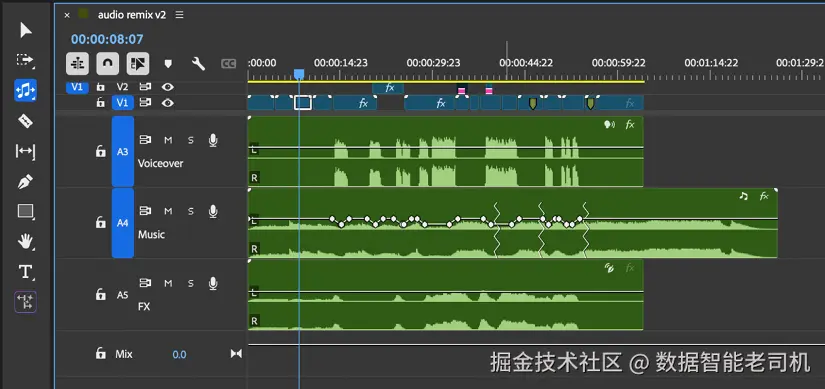The image size is (825, 389).
Task: Mute the Music track
Action: coord(168,211)
